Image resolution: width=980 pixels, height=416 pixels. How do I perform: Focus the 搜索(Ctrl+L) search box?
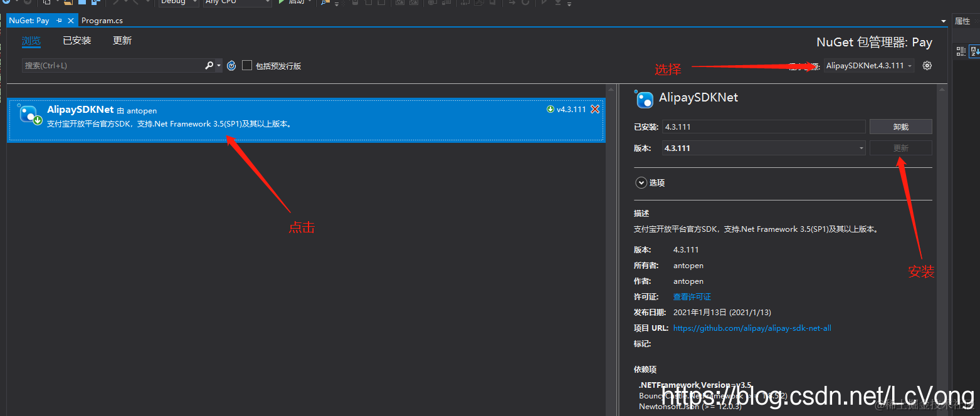tap(112, 65)
